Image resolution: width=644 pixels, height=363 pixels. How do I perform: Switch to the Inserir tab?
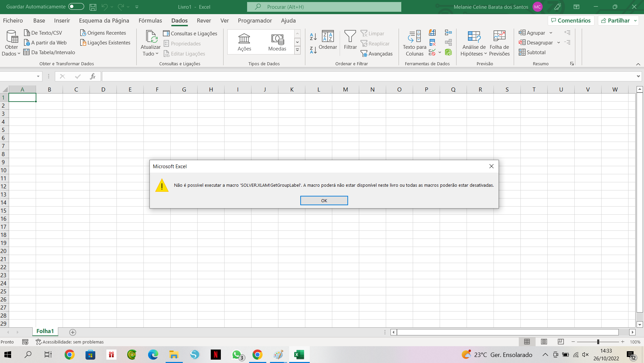(62, 21)
